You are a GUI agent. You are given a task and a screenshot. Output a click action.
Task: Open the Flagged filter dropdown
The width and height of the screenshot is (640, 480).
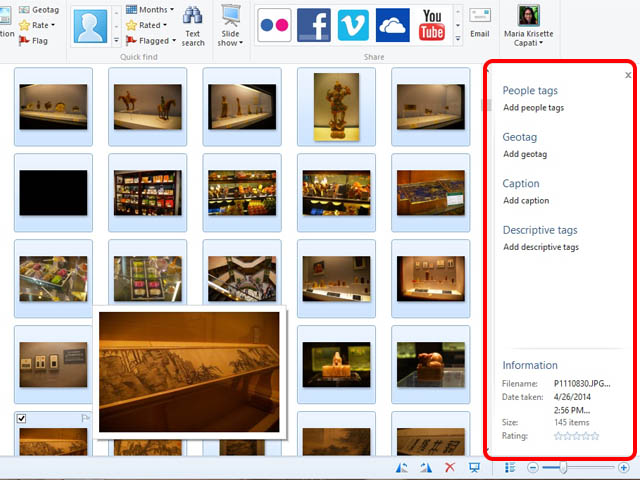pyautogui.click(x=151, y=41)
